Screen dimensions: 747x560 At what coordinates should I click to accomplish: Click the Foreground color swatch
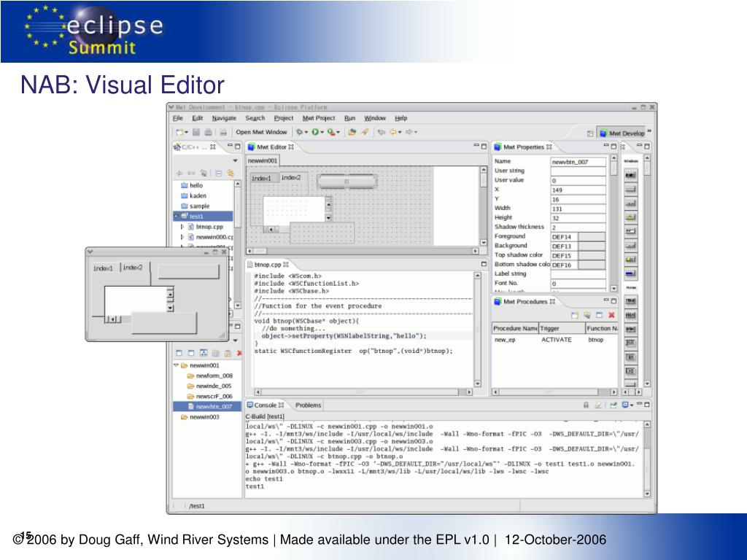[x=592, y=237]
